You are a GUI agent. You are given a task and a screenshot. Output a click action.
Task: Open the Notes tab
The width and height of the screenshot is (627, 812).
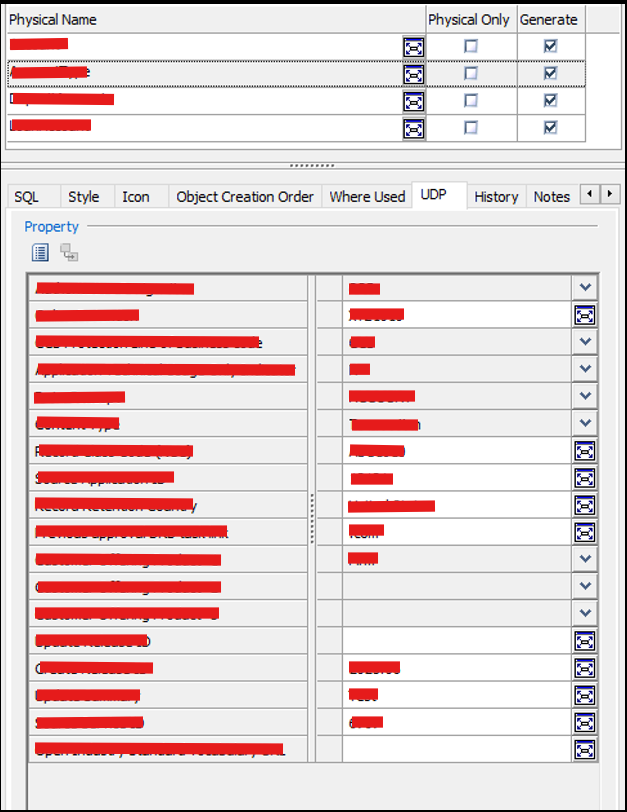[x=552, y=197]
